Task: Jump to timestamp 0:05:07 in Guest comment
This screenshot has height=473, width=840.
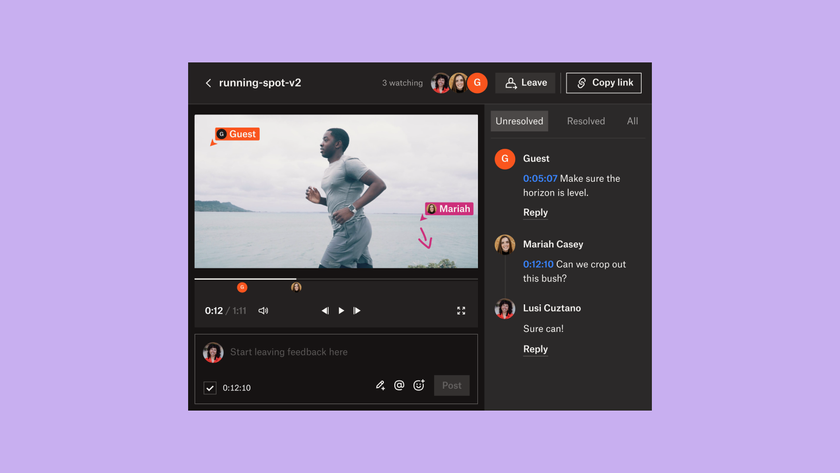Action: (x=540, y=178)
